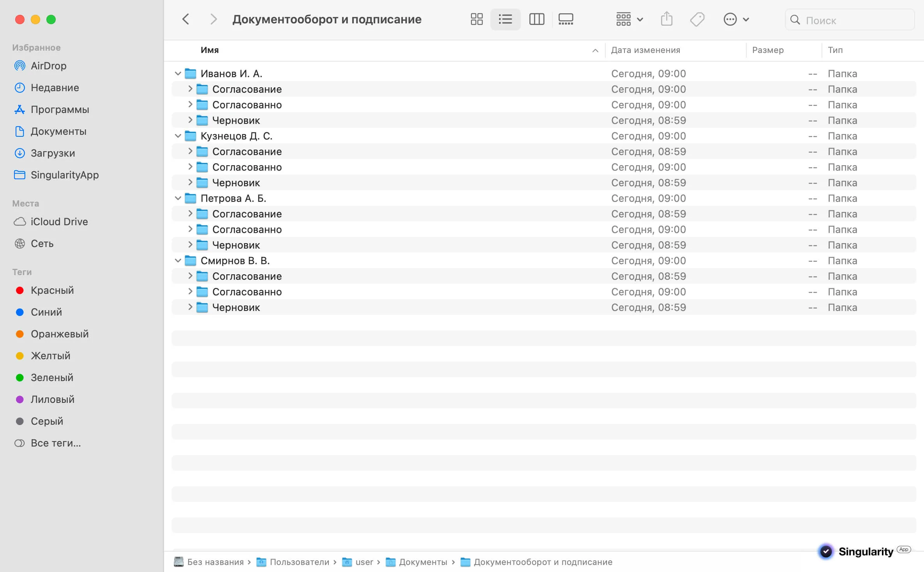Screen dimensions: 924x572
Task: Switch to icon grid view
Action: [476, 19]
